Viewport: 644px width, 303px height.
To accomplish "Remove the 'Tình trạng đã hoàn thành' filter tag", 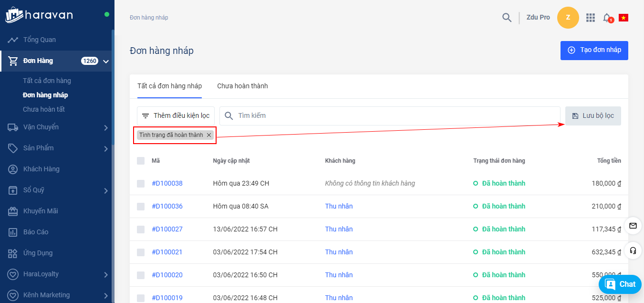I will [209, 135].
